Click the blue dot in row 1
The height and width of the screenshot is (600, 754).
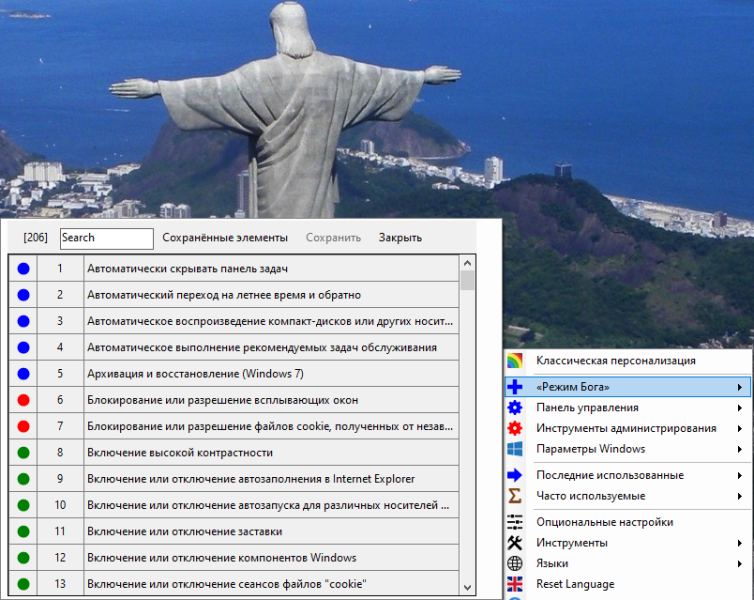pos(24,269)
